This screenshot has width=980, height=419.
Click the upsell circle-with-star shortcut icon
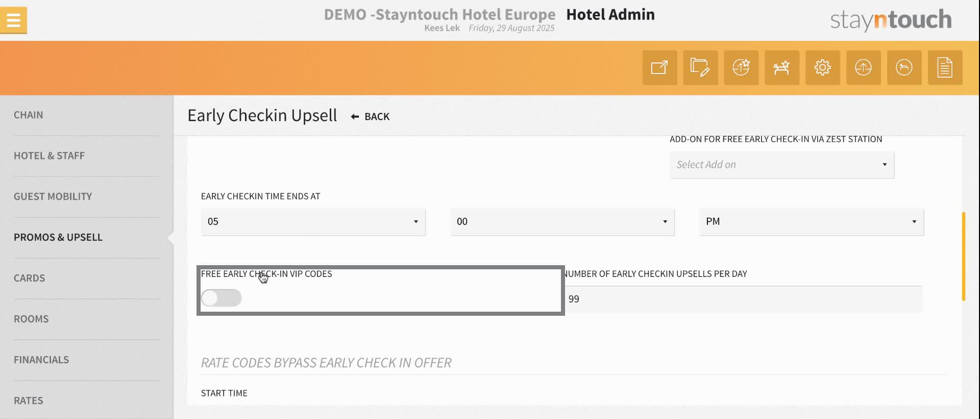click(741, 67)
